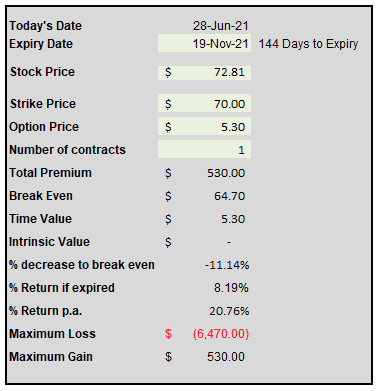Select the Strike Price input 70.00
This screenshot has width=378, height=391.
tap(204, 104)
